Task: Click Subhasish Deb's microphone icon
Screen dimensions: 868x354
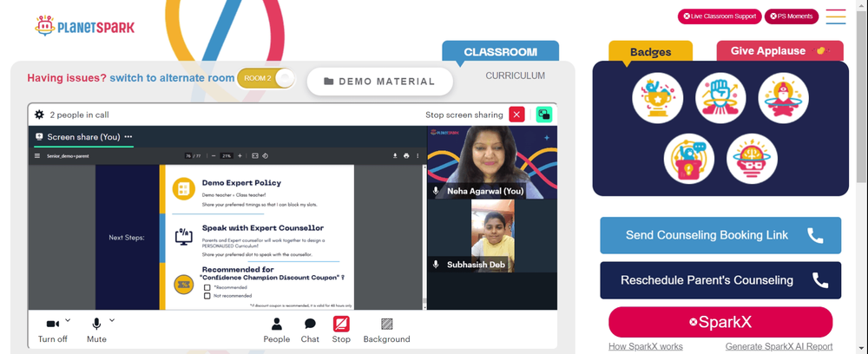Action: (x=437, y=265)
